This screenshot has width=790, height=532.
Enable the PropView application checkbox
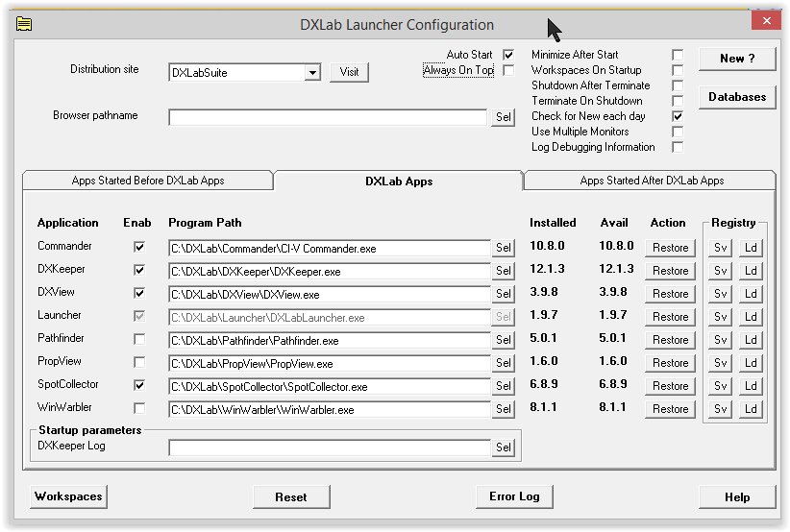[139, 362]
